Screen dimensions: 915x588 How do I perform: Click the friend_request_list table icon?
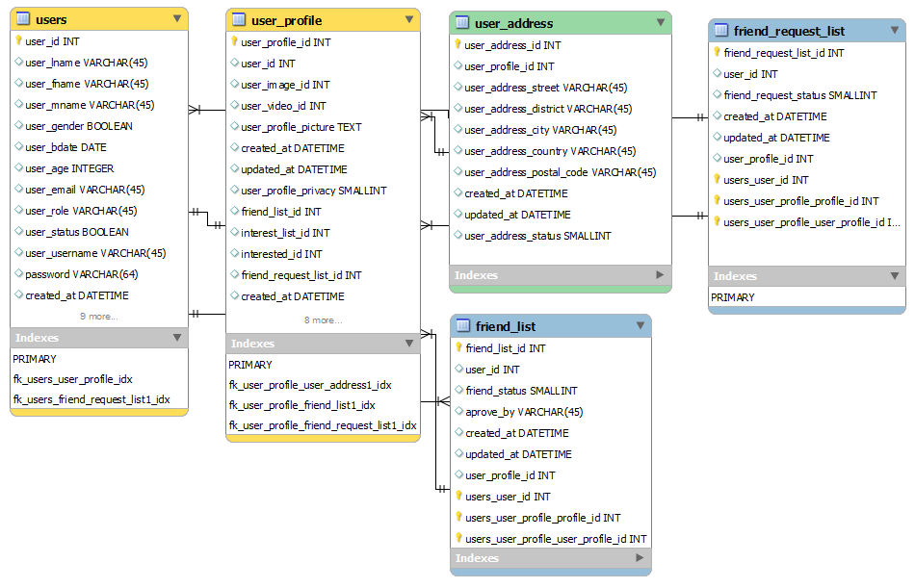pyautogui.click(x=721, y=31)
